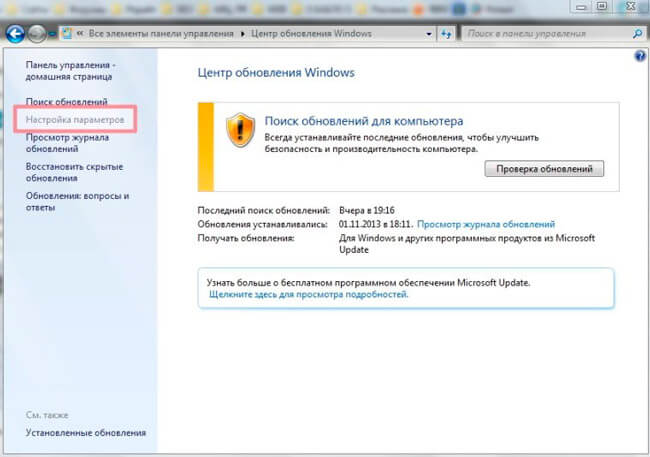
Task: Click 'Щелкните здесь для просмотра подробностей'
Action: point(309,294)
